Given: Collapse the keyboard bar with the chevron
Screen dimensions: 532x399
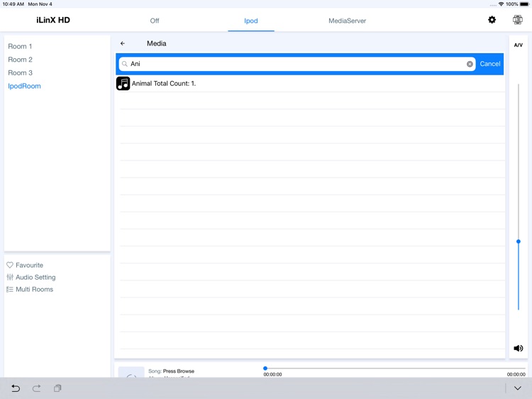Looking at the screenshot, I should coord(517,388).
